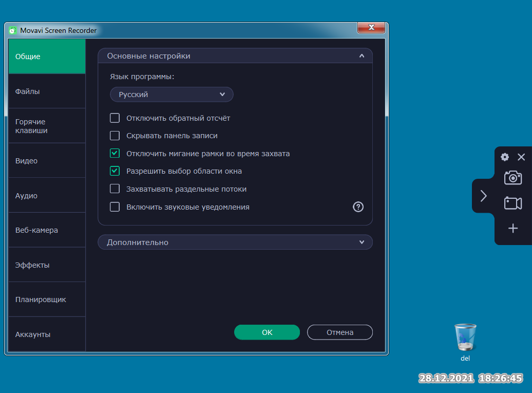Click the Отмена button
This screenshot has width=532, height=393.
click(x=340, y=332)
